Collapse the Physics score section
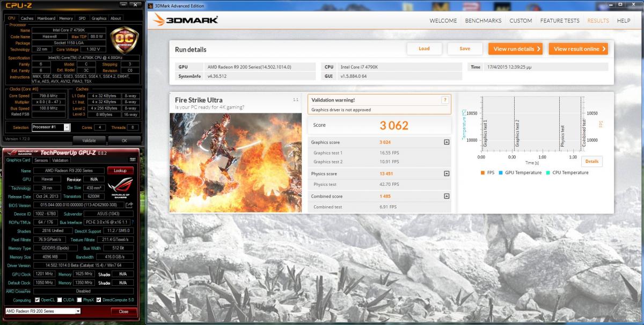This screenshot has height=325, width=644. [447, 174]
